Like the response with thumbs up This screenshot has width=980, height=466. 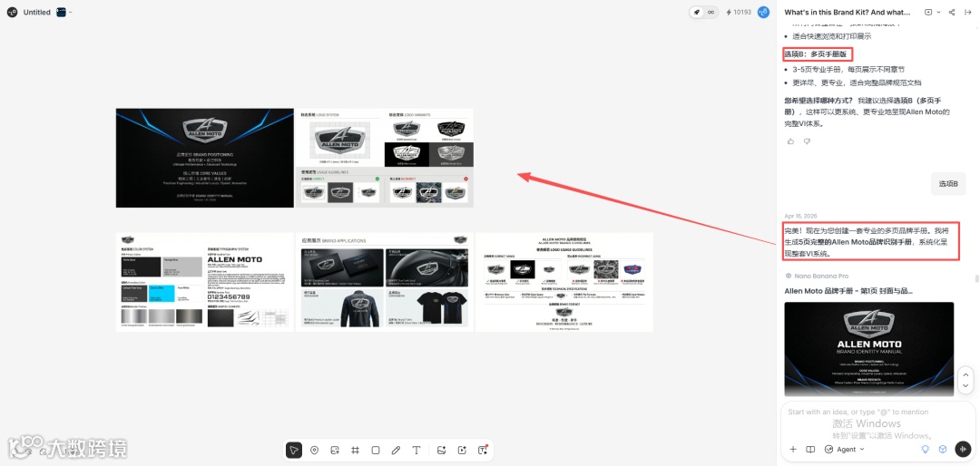click(x=790, y=141)
